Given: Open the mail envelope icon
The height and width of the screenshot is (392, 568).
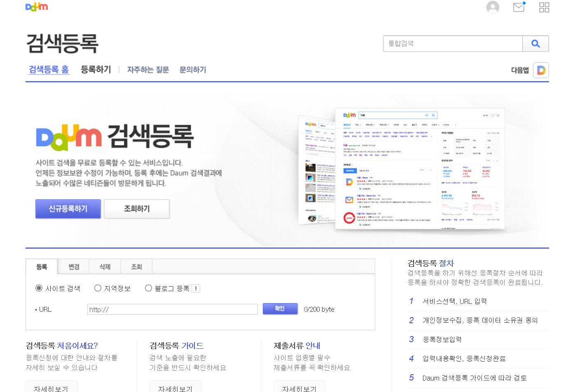Looking at the screenshot, I should pos(519,7).
